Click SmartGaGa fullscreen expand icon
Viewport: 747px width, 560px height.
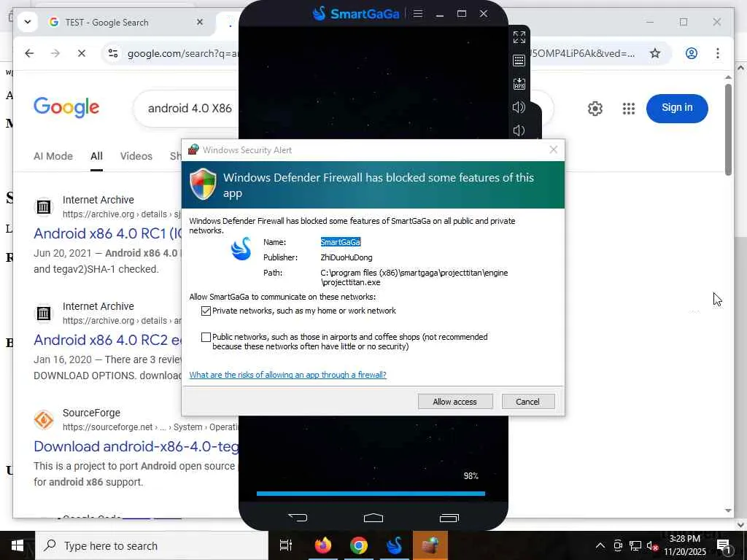(x=519, y=37)
